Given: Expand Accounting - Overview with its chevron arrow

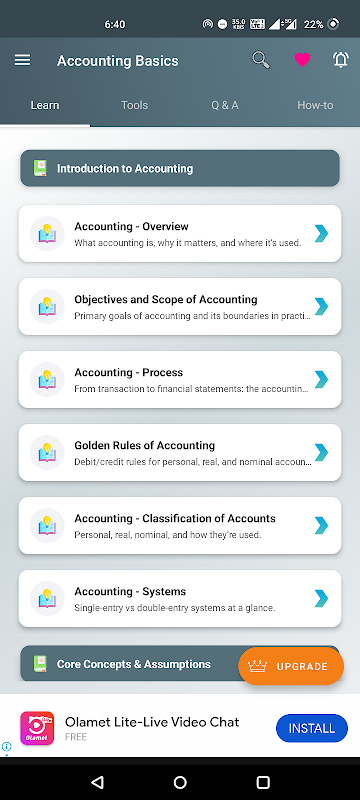Looking at the screenshot, I should (x=321, y=234).
